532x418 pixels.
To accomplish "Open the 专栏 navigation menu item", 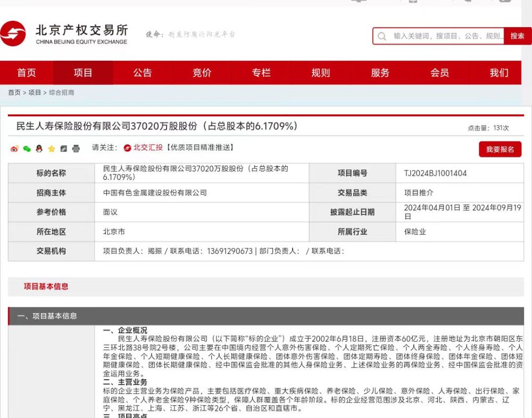I will pos(261,72).
